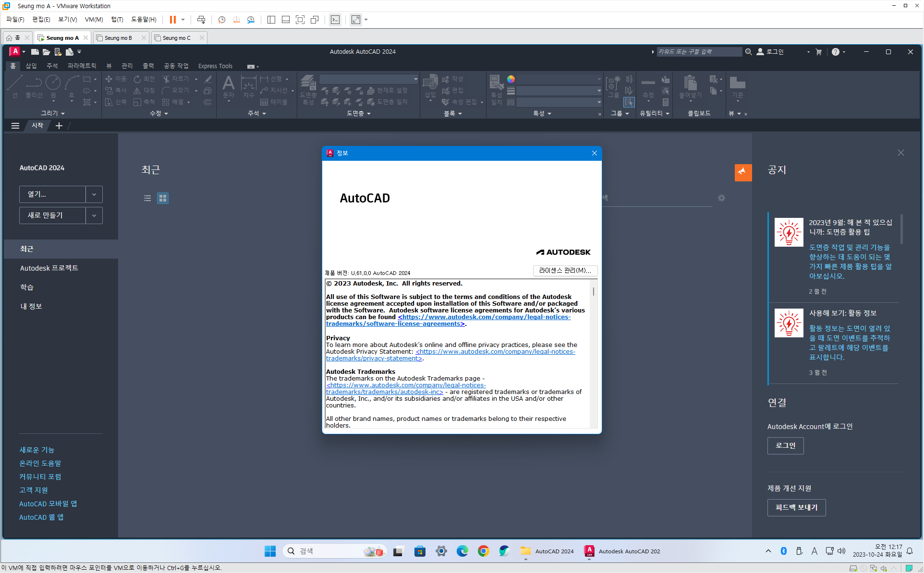This screenshot has width=924, height=573.
Task: Toggle the 학습 section in the sidebar
Action: [27, 287]
